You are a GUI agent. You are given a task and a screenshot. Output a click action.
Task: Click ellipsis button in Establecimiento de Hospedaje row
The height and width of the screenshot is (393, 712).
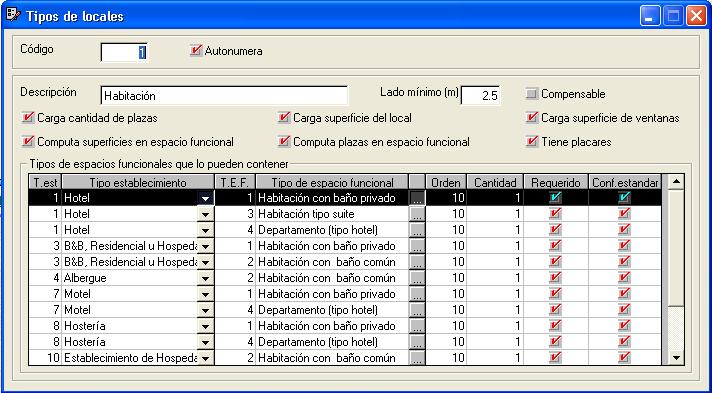tap(417, 358)
